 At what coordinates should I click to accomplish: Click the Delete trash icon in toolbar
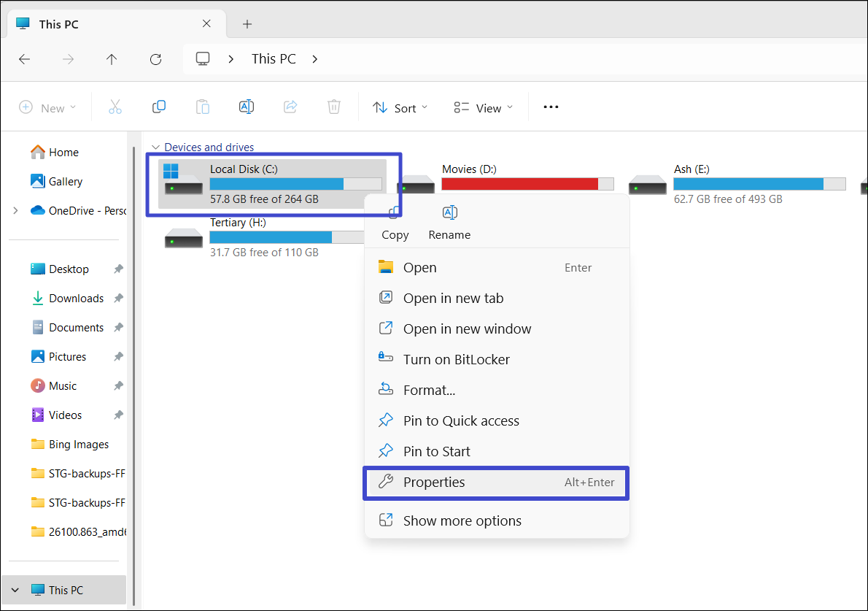click(x=334, y=107)
